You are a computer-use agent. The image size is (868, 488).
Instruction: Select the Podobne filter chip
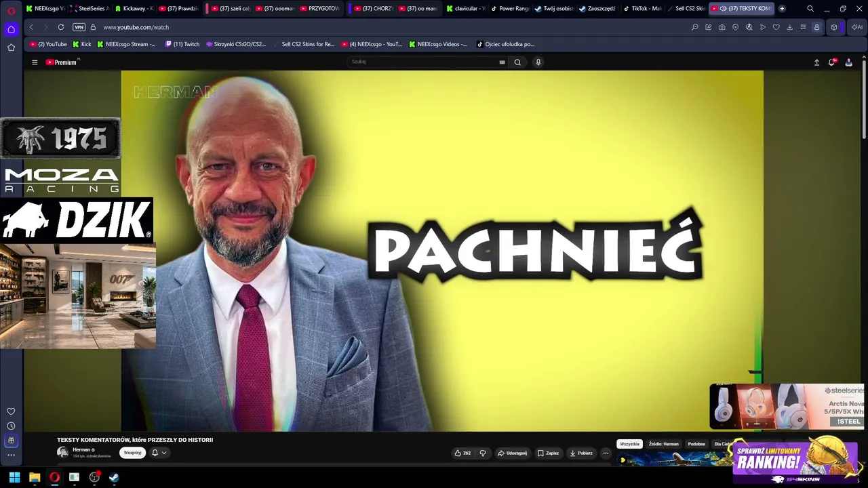(x=696, y=444)
